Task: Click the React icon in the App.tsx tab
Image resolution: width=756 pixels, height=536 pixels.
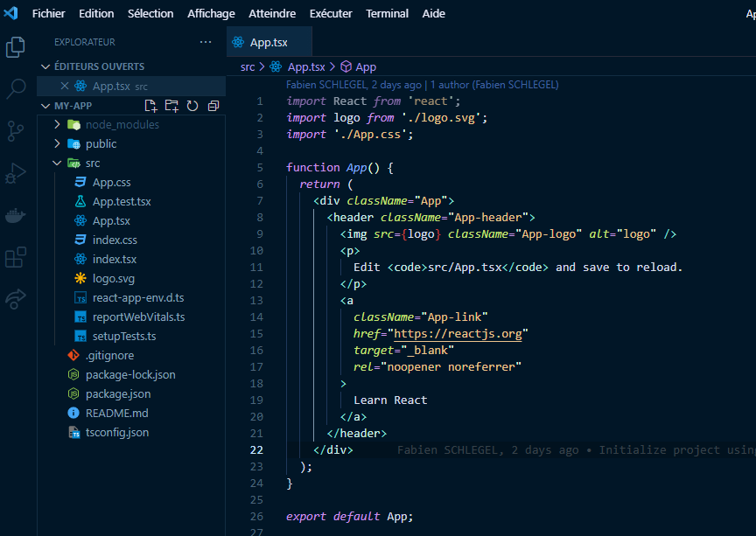Action: pyautogui.click(x=238, y=42)
